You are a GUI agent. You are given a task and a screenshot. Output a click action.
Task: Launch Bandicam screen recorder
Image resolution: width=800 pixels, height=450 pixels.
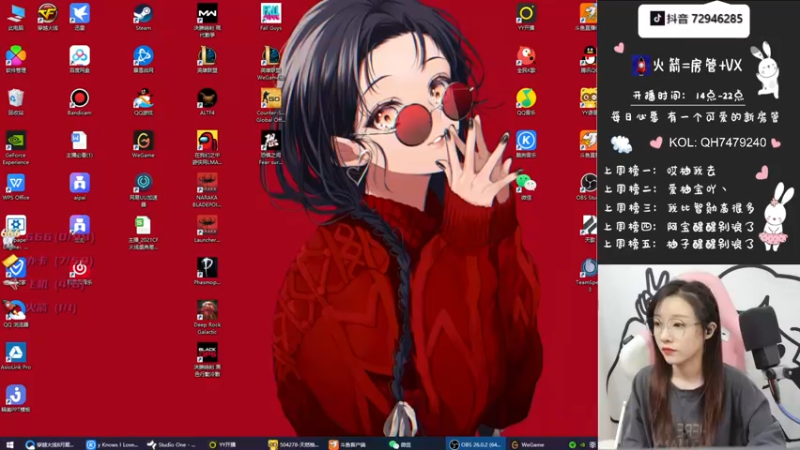pos(80,101)
